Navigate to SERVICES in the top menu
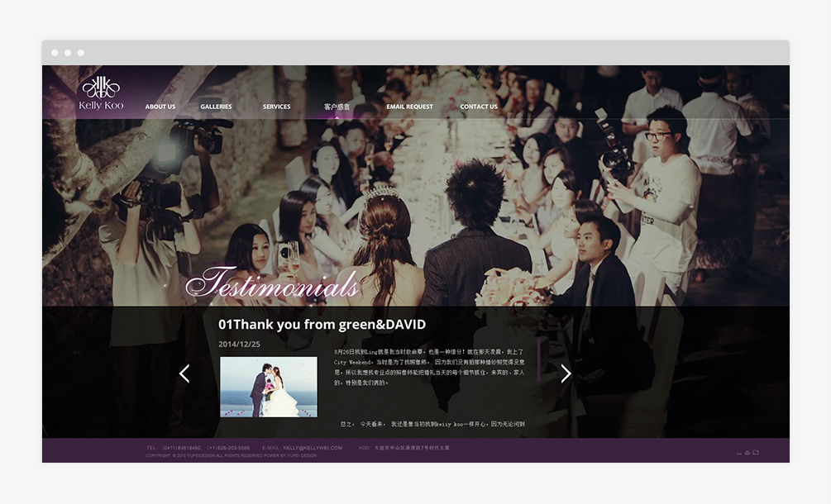 coord(276,107)
